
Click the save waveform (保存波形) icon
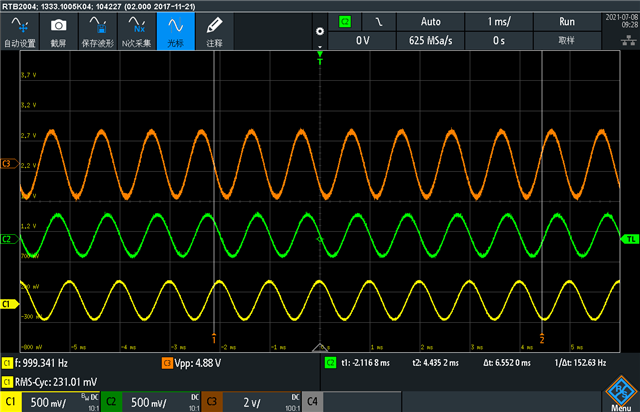(x=96, y=30)
